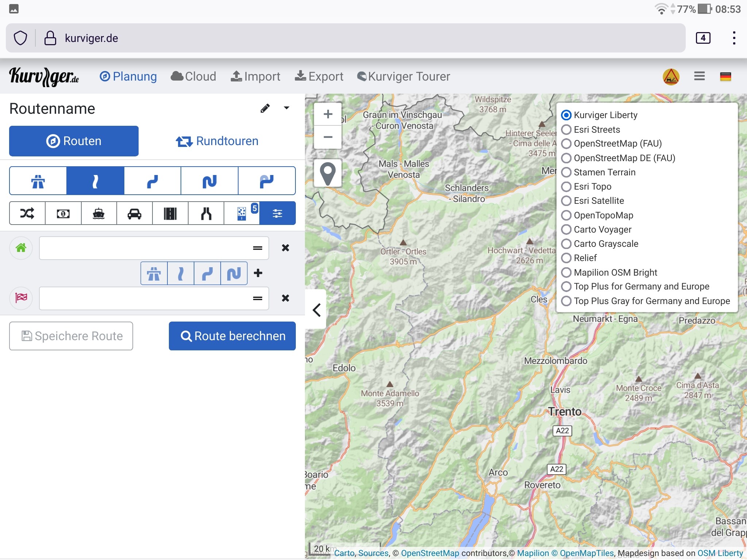The height and width of the screenshot is (560, 747).
Task: Select Carto Grayscale map layer
Action: point(600,244)
